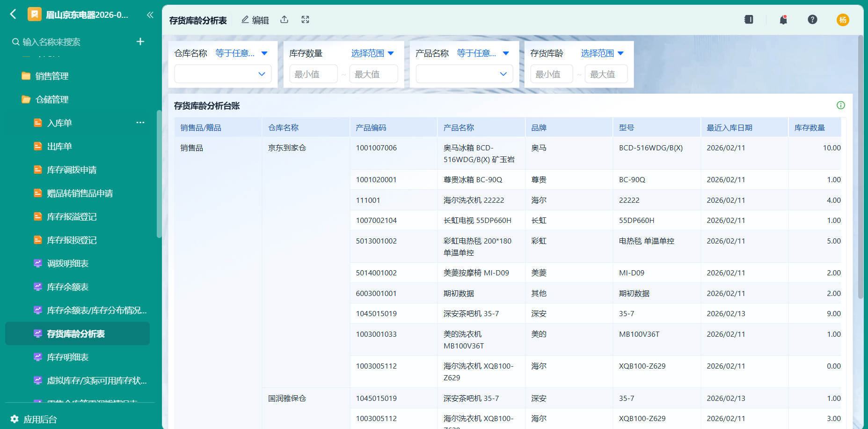868x429 pixels.
Task: Open help question mark icon
Action: (x=812, y=20)
